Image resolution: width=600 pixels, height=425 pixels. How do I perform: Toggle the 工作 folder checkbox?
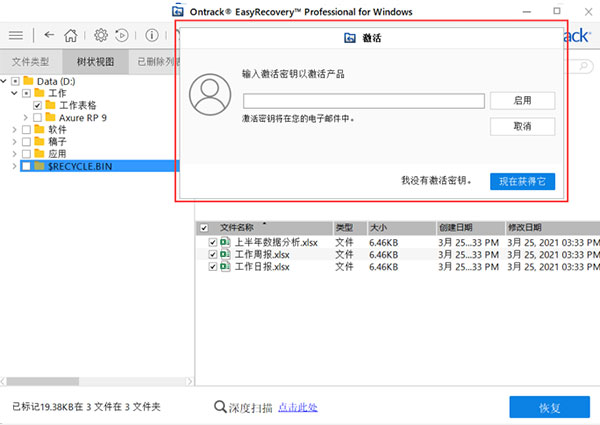26,93
